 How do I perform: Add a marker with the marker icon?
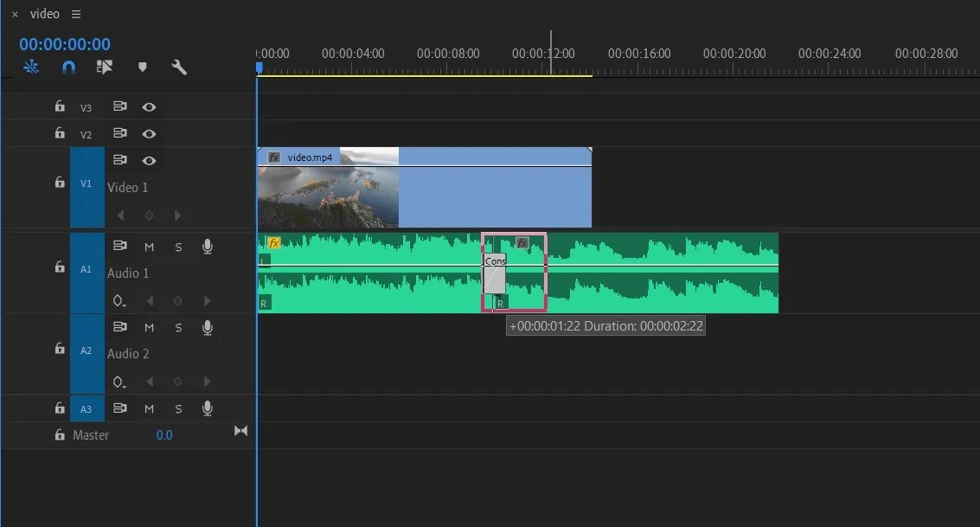point(142,67)
